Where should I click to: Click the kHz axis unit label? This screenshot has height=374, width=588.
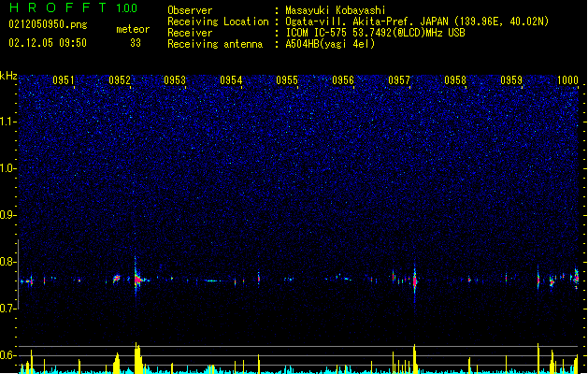[8, 76]
